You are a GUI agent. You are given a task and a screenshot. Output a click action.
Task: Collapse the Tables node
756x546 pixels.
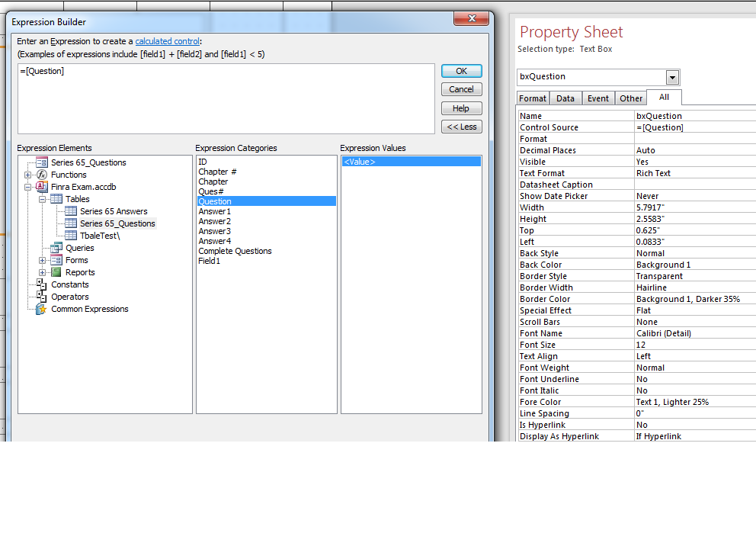[43, 199]
